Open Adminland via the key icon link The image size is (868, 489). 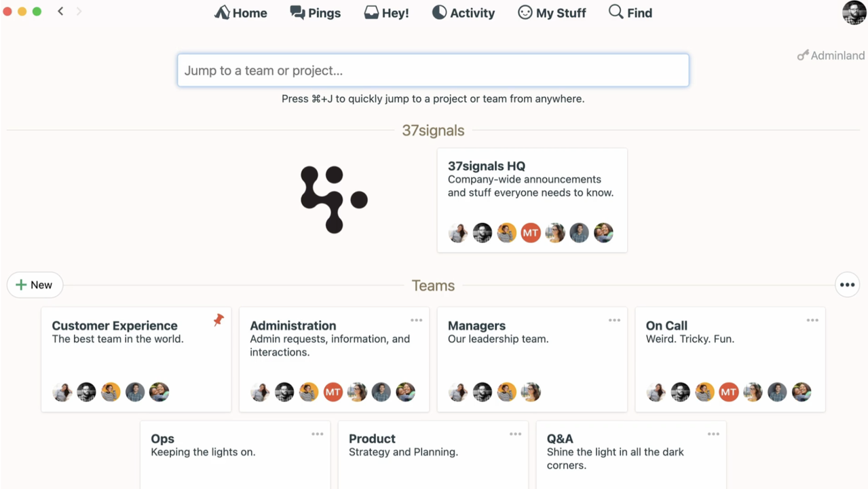coord(831,56)
